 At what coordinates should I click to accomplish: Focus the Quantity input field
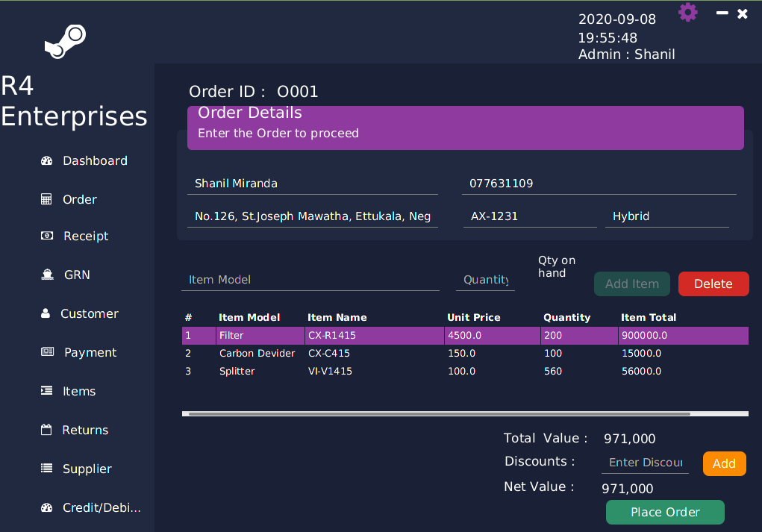pyautogui.click(x=485, y=280)
